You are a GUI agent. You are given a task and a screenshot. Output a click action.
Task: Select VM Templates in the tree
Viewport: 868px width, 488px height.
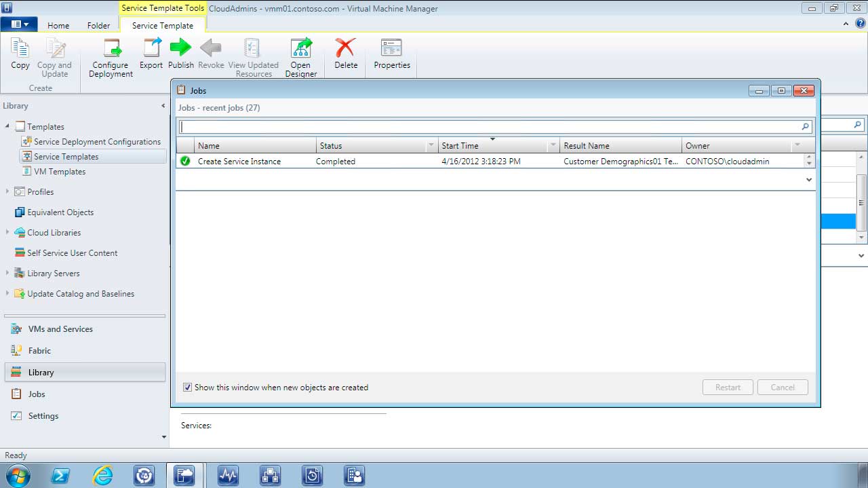click(60, 172)
